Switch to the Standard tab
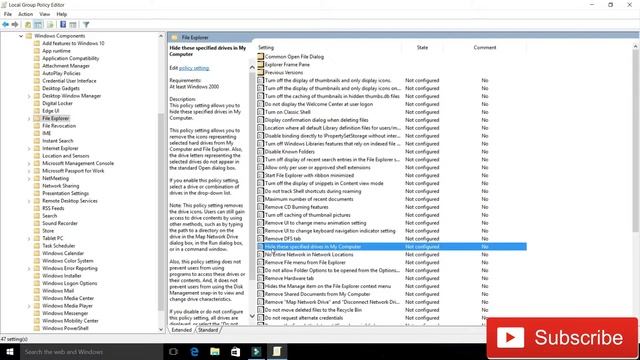Viewport: 640px width, 360px height. [x=208, y=330]
